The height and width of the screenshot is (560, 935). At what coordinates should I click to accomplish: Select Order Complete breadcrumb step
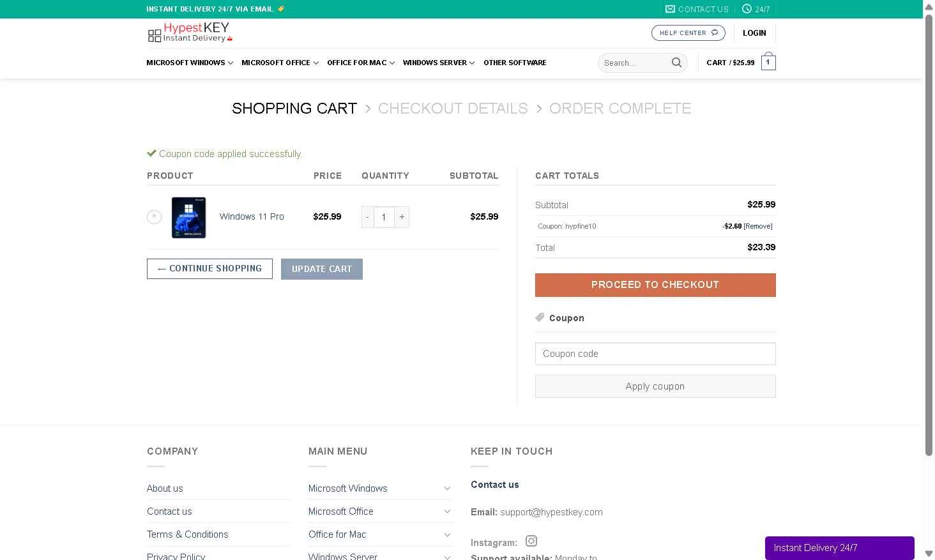620,109
